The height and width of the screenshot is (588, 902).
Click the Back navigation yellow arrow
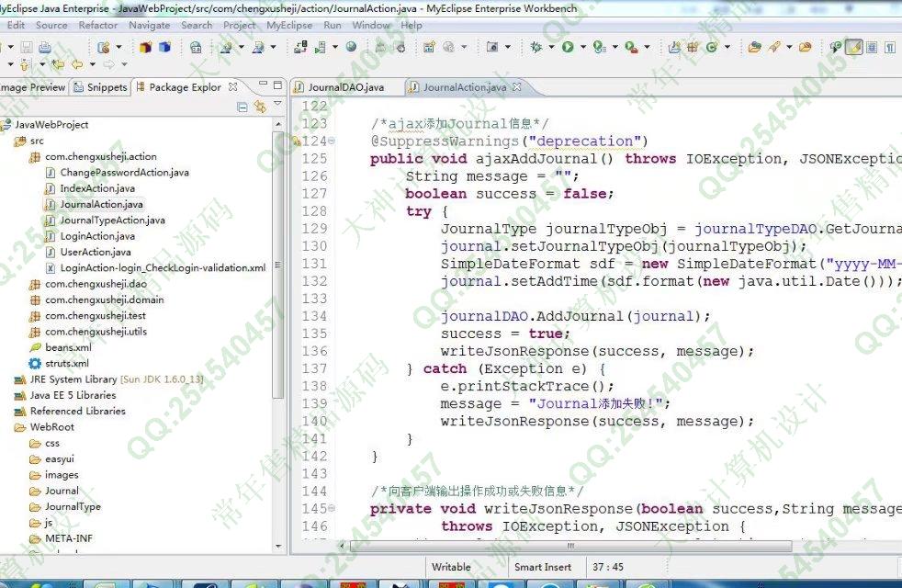[x=77, y=64]
